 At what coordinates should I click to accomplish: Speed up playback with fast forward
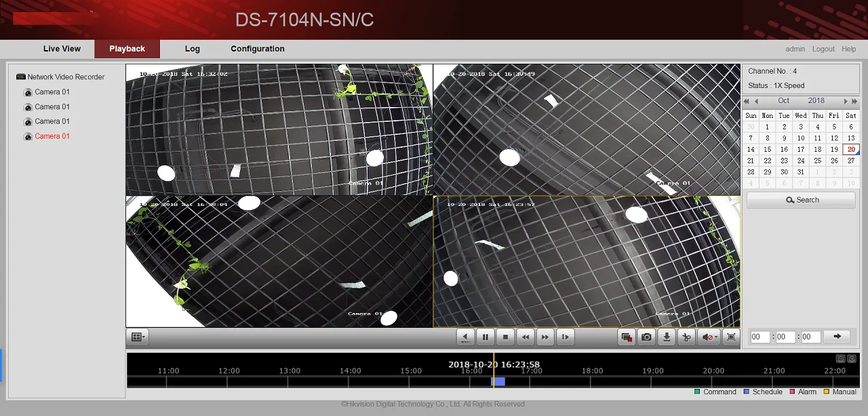click(545, 337)
